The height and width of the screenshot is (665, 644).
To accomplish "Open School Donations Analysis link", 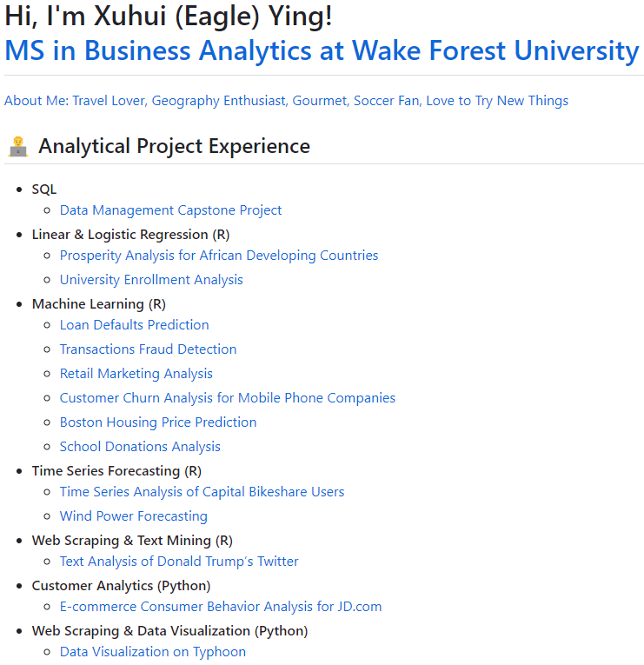I will 140,447.
